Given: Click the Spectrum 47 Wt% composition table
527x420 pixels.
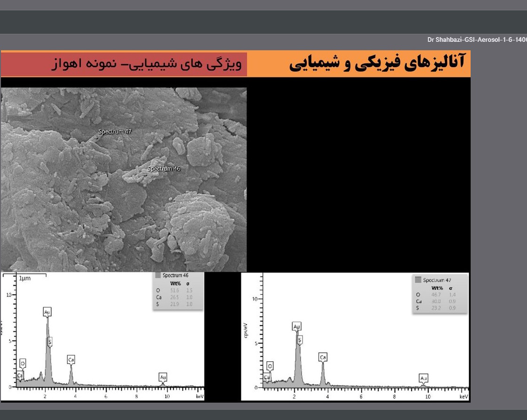Looking at the screenshot, I should (440, 294).
